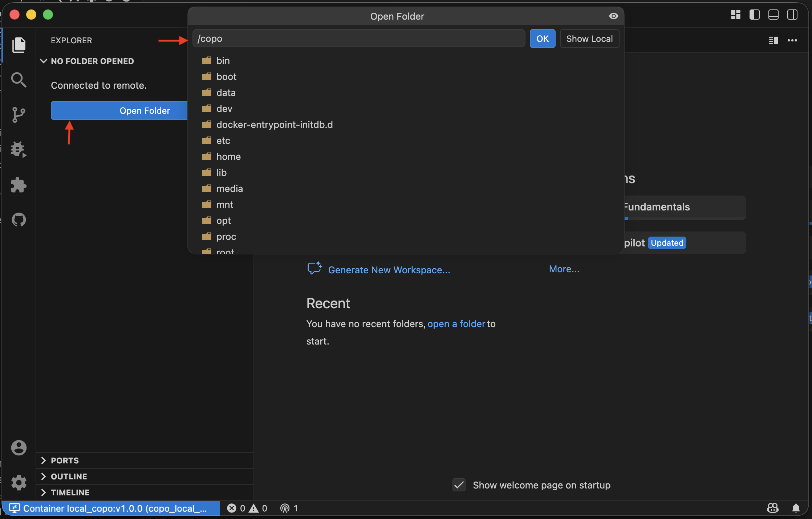Image resolution: width=812 pixels, height=519 pixels.
Task: Click the notifications bell in status bar
Action: (796, 508)
